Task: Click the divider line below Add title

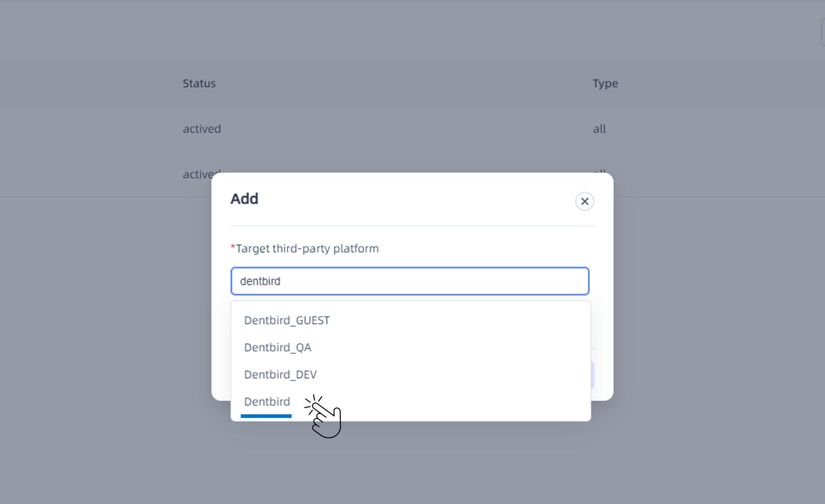Action: [412, 226]
